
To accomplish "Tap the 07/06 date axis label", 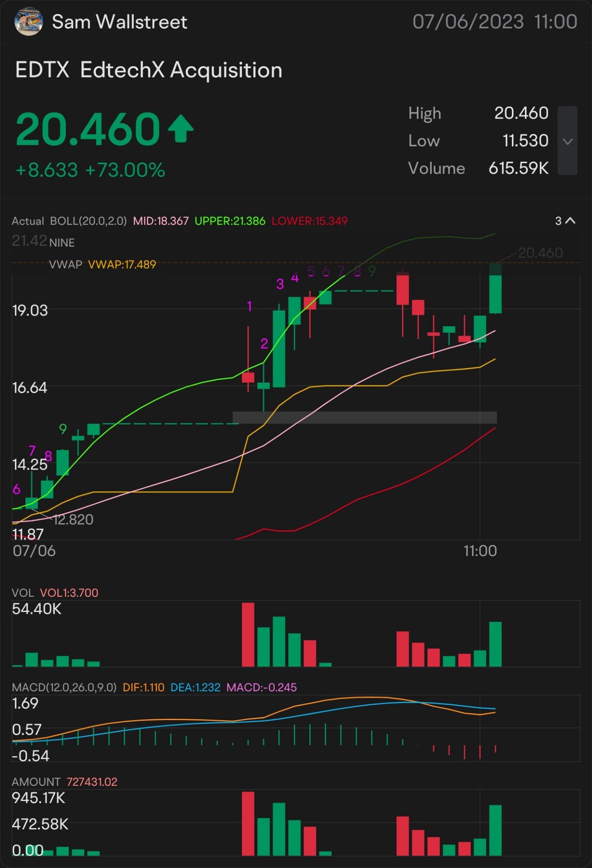I will click(34, 551).
